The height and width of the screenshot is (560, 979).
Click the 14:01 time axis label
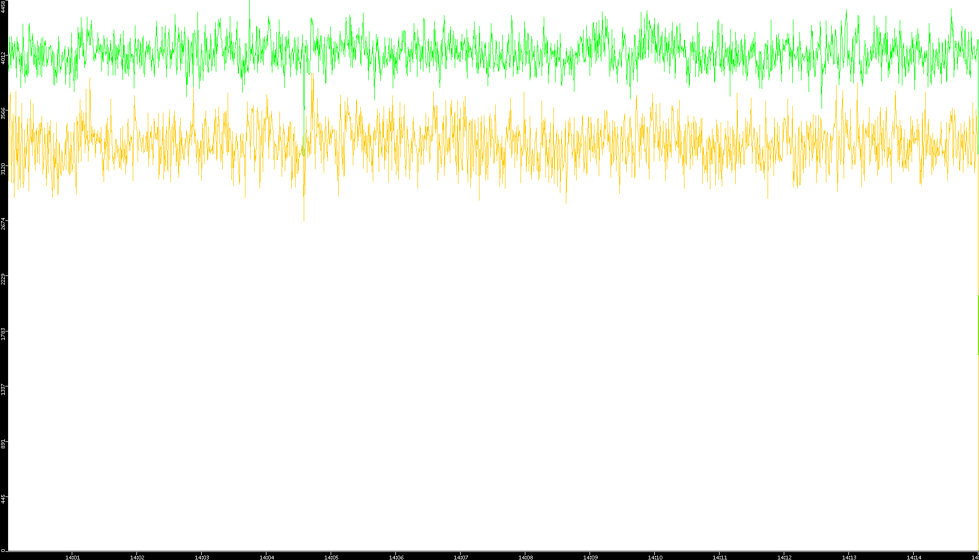[x=72, y=557]
